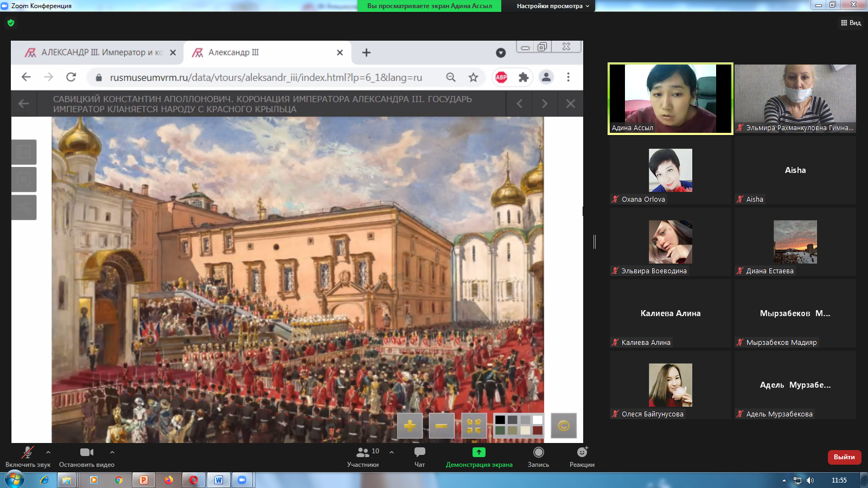
Task: Zoom out of the painting with the yellow minus button
Action: tap(442, 426)
